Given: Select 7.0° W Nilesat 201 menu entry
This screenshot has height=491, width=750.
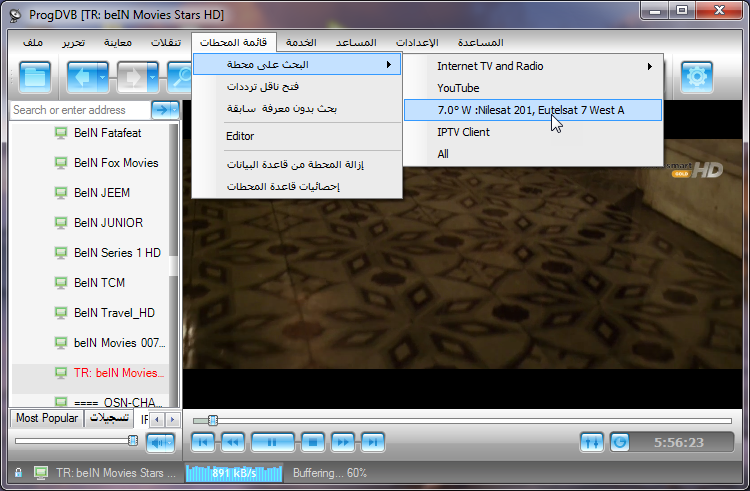Looking at the screenshot, I should tap(532, 110).
